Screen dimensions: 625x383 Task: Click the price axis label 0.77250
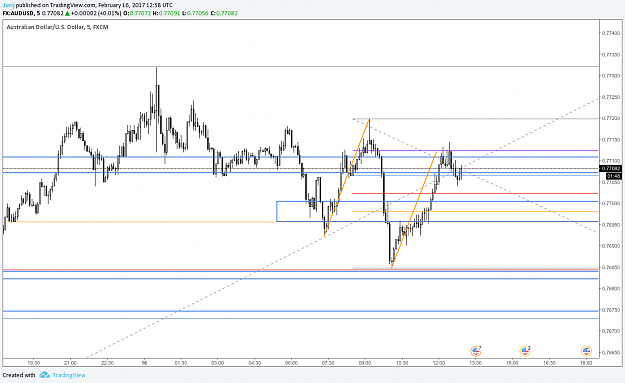coord(611,97)
